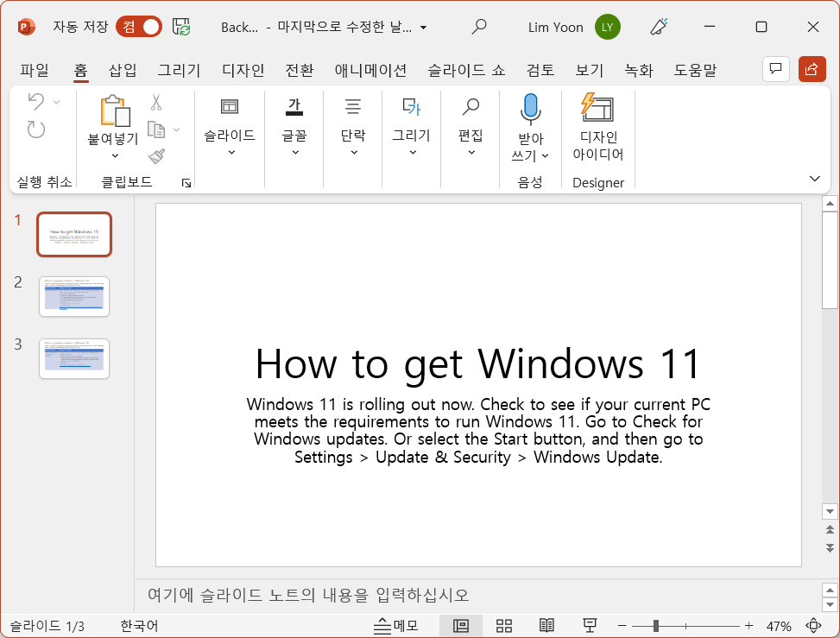The height and width of the screenshot is (638, 840).
Task: Open the 슬라이드 group dropdown
Action: [x=230, y=127]
